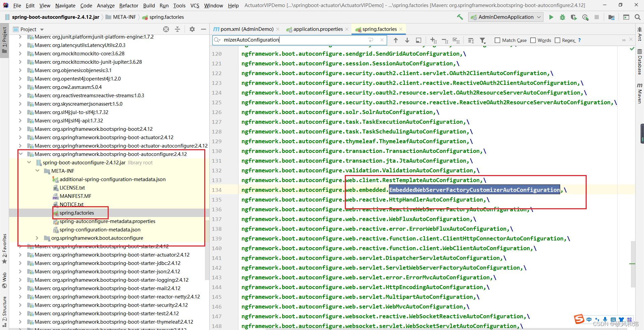This screenshot has height=330, width=644.
Task: Open Project Structure icon in the toolbar
Action: coord(611,17)
